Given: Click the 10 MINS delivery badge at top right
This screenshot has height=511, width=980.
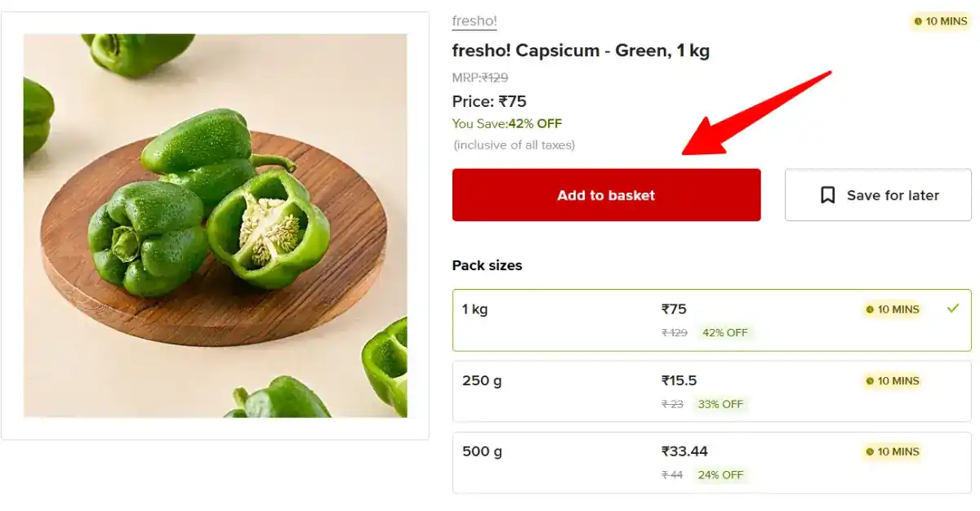Looking at the screenshot, I should pos(941,22).
